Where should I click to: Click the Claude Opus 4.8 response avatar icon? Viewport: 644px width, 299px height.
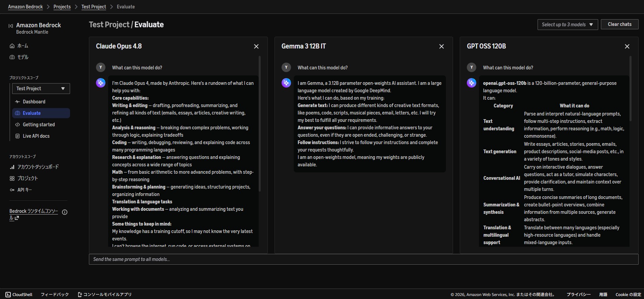(x=101, y=83)
